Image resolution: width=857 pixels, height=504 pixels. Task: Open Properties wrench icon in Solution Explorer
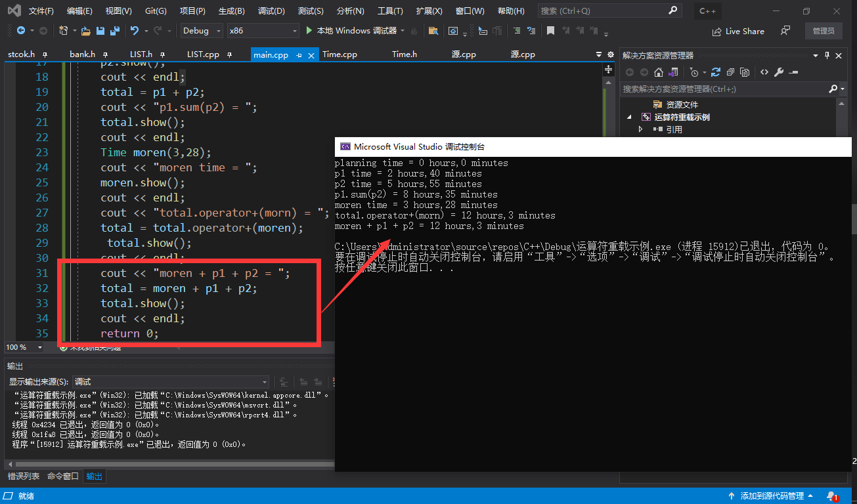[x=779, y=72]
